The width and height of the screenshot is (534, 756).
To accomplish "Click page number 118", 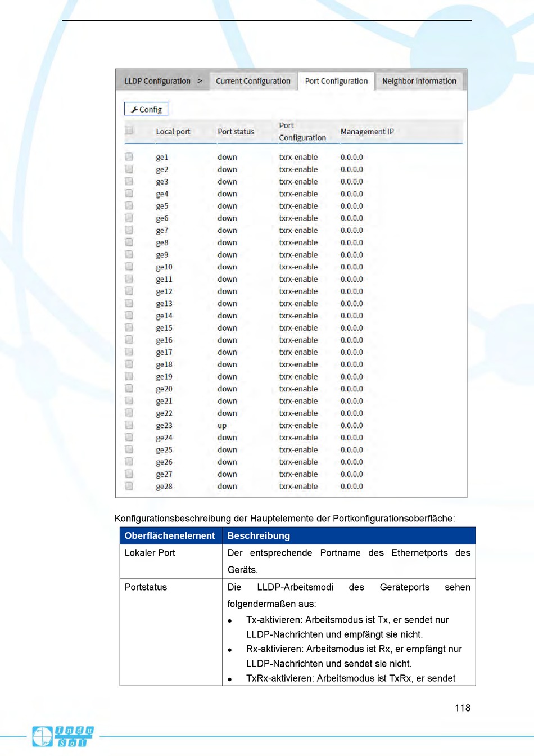I will (463, 708).
